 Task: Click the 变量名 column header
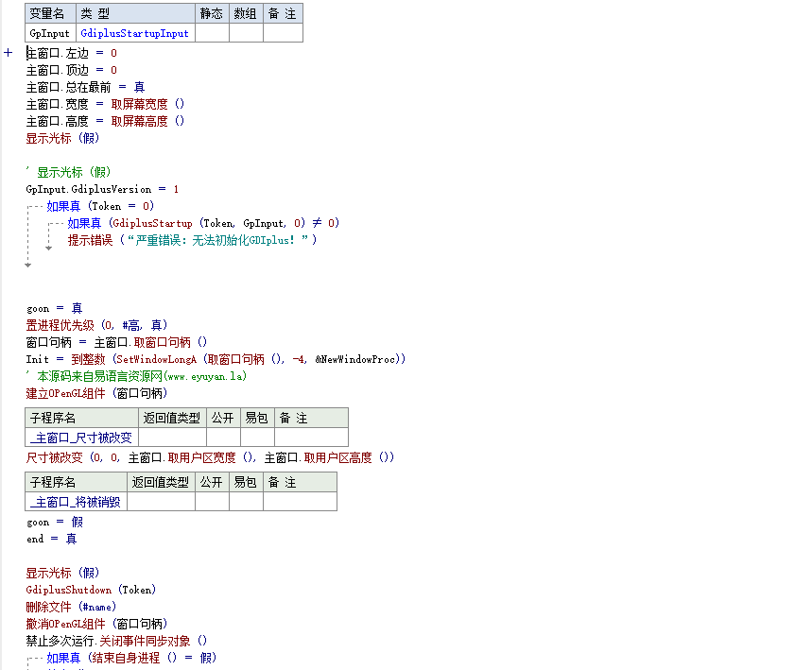[50, 13]
